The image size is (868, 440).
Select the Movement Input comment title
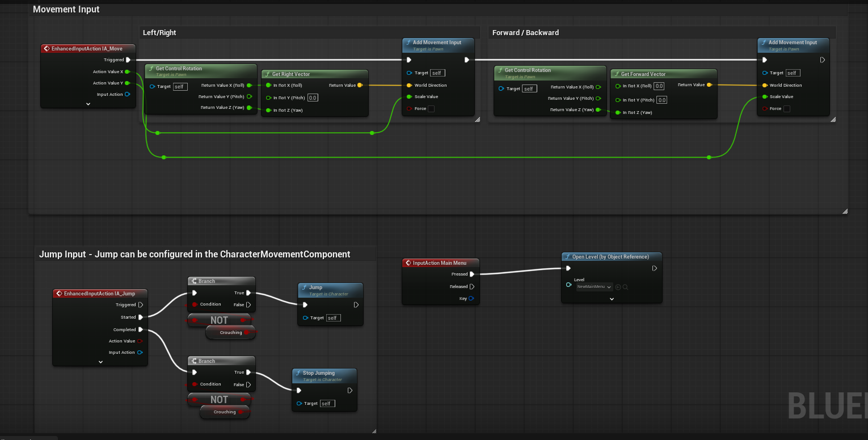66,10
